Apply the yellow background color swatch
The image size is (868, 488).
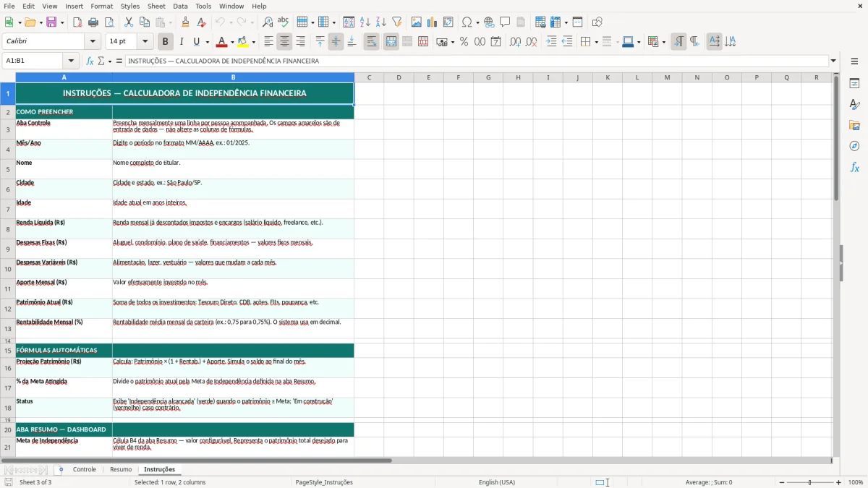pyautogui.click(x=243, y=42)
